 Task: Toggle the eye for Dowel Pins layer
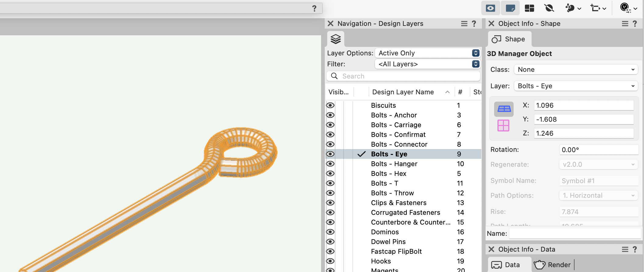pos(330,242)
